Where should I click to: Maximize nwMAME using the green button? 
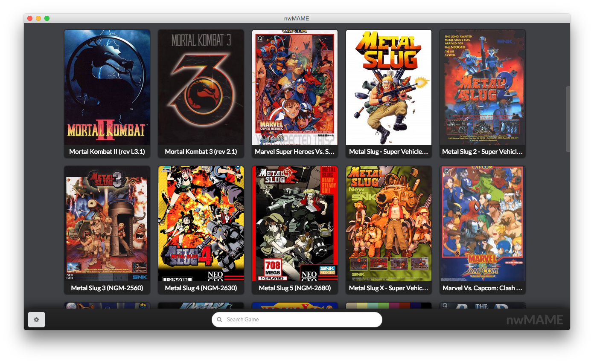(47, 18)
